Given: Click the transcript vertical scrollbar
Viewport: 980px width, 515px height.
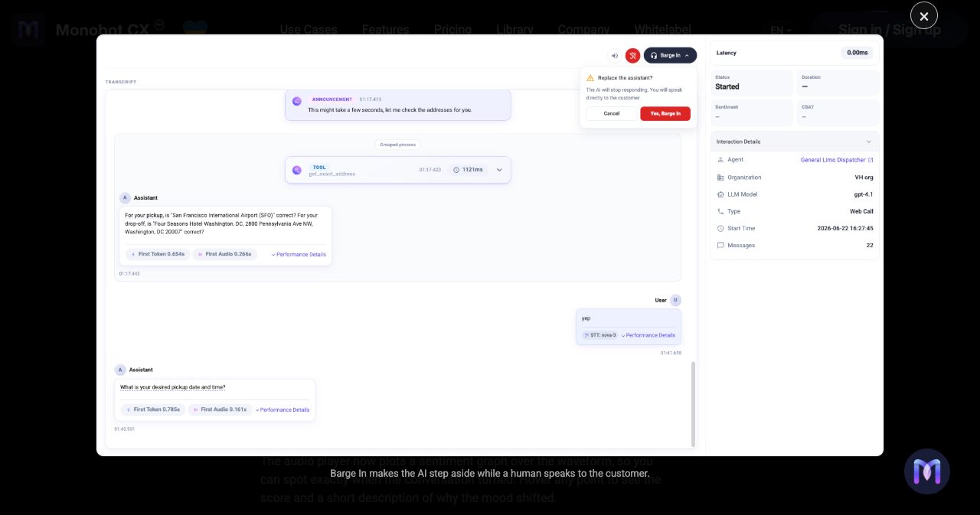Looking at the screenshot, I should pyautogui.click(x=694, y=404).
